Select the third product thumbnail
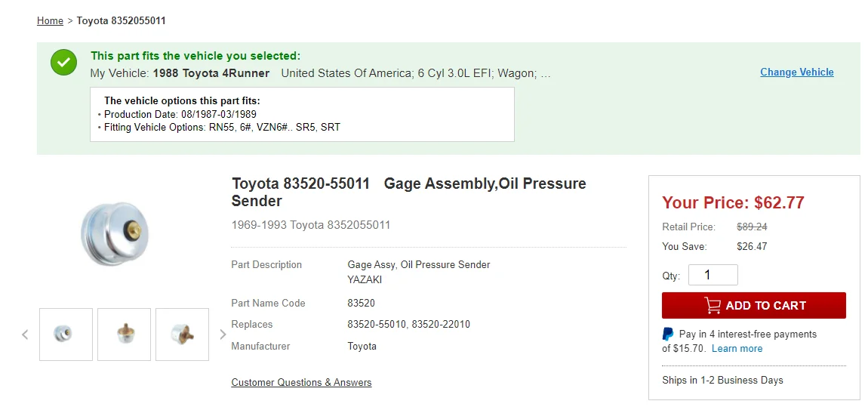 click(x=182, y=335)
